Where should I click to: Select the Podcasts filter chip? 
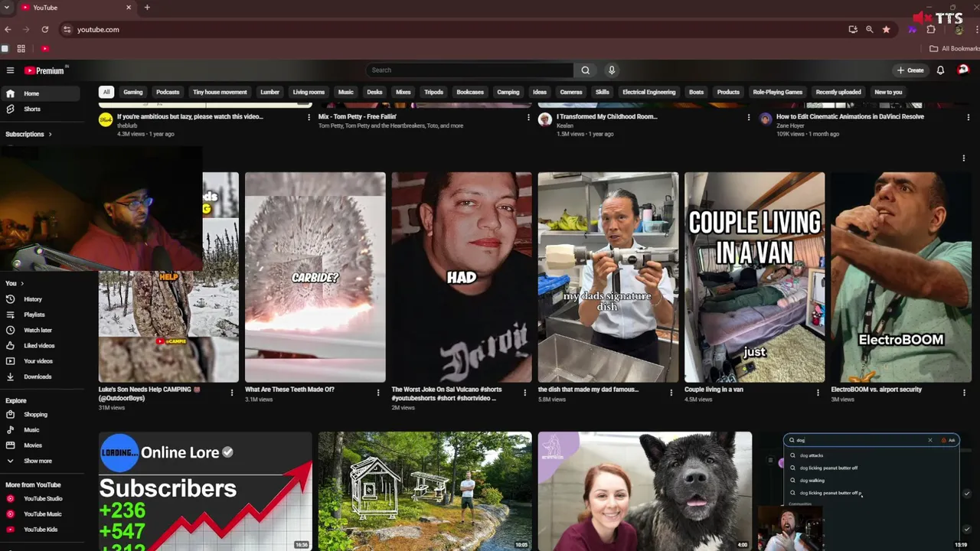click(x=168, y=92)
